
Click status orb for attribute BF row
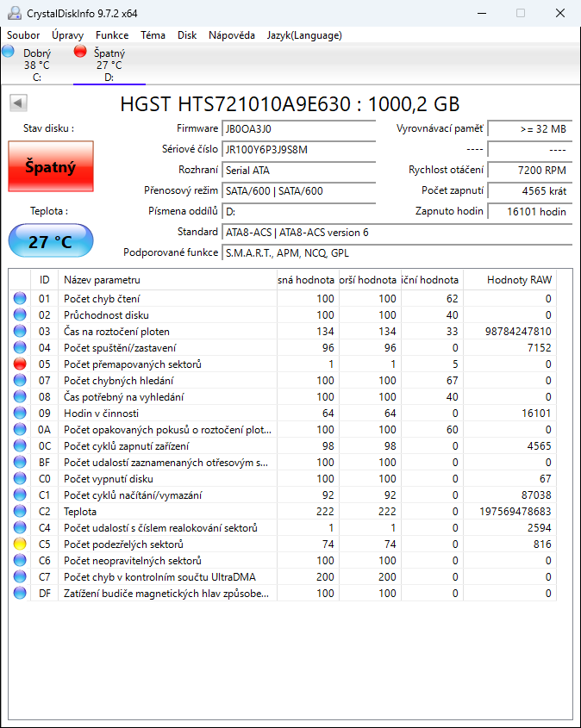(x=20, y=463)
